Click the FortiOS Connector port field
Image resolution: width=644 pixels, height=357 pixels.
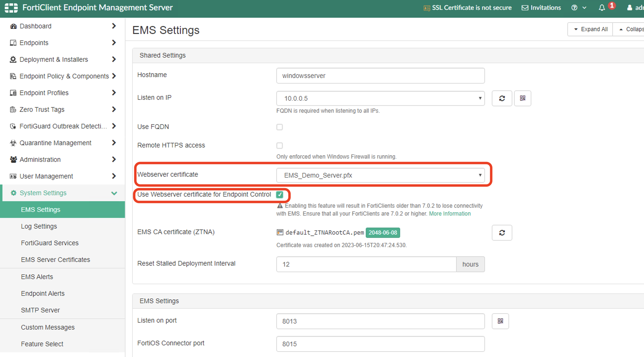click(380, 344)
